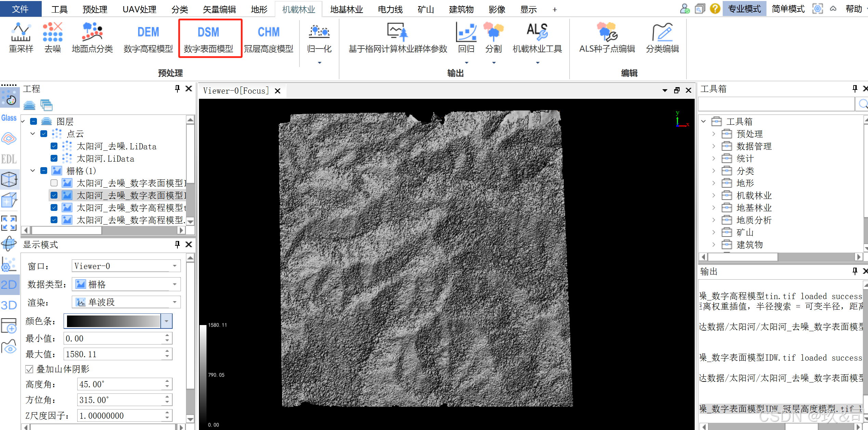This screenshot has height=430, width=868.
Task: Expand the 机载林业 toolbox folder
Action: tap(713, 196)
